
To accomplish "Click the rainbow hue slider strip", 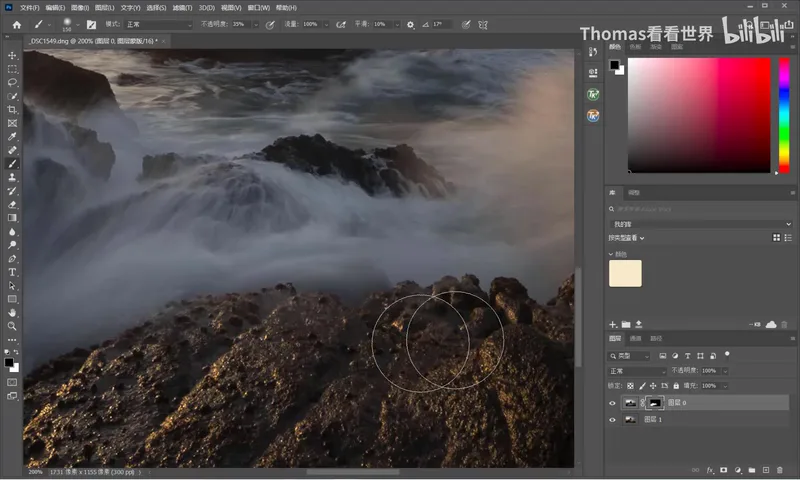I will pos(784,115).
